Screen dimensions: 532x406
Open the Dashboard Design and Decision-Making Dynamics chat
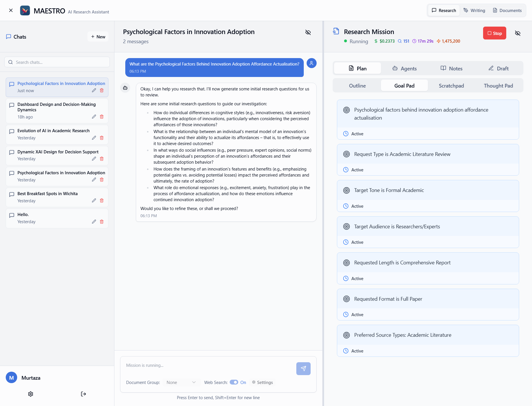tap(57, 111)
